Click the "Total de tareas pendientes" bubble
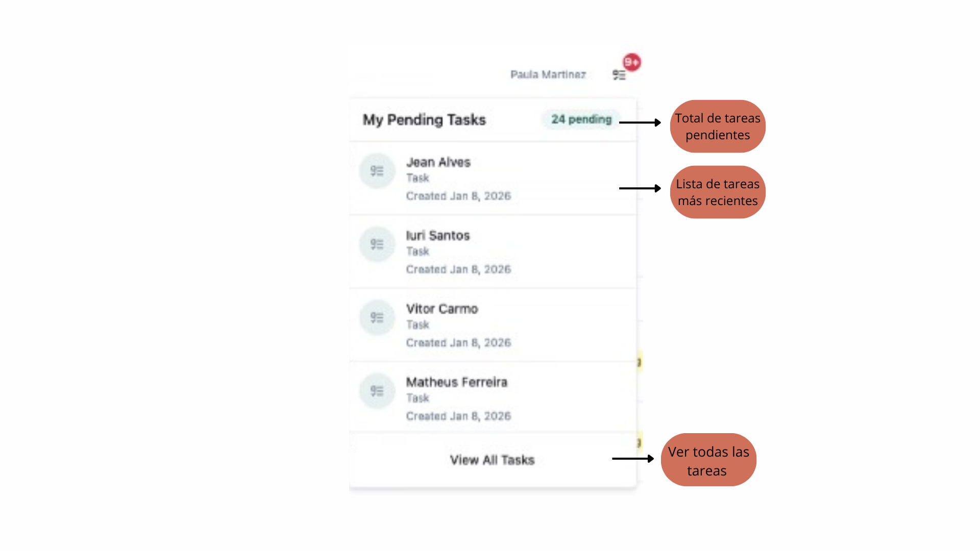 point(717,127)
